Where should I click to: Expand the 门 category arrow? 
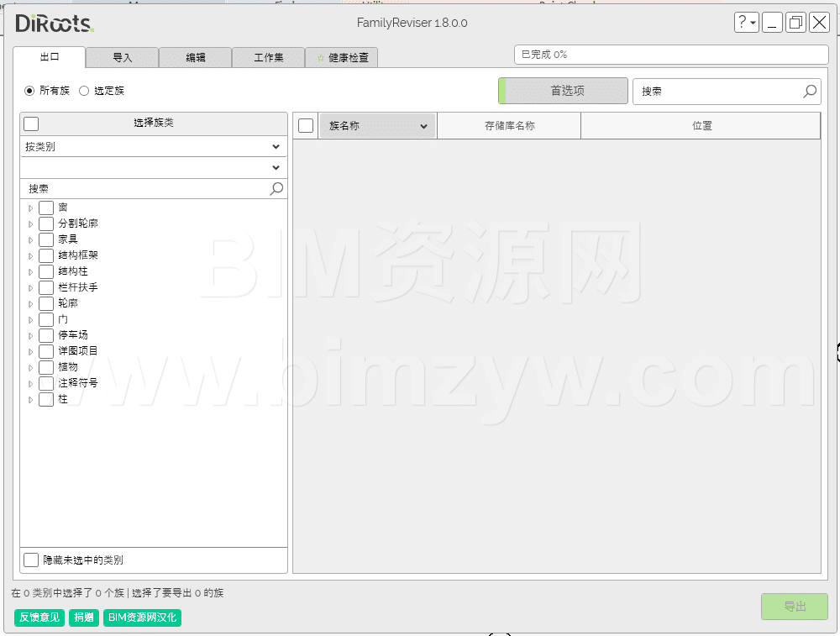[x=31, y=319]
